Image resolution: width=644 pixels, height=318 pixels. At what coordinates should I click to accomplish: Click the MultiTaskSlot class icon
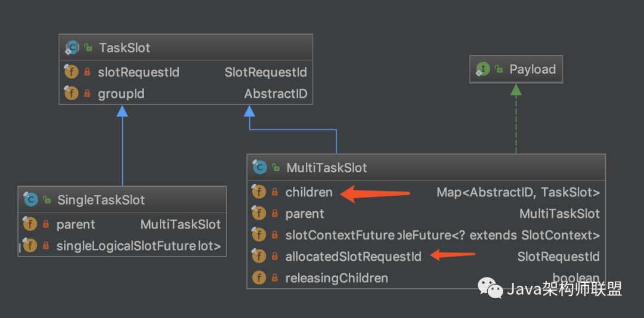coord(259,168)
